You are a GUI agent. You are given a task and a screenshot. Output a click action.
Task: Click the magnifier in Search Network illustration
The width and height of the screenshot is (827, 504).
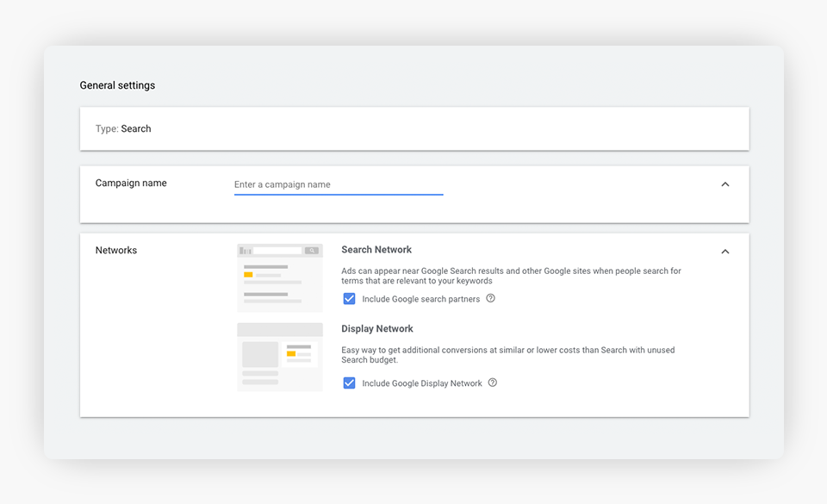coord(312,251)
